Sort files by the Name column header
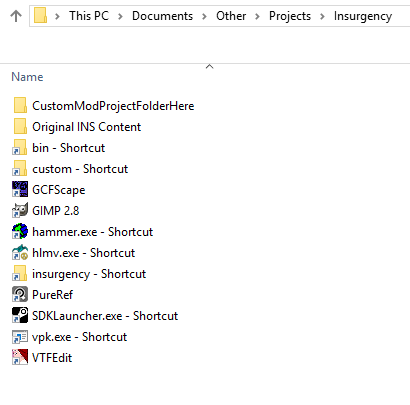Screen dimensions: 410x405 pyautogui.click(x=27, y=77)
